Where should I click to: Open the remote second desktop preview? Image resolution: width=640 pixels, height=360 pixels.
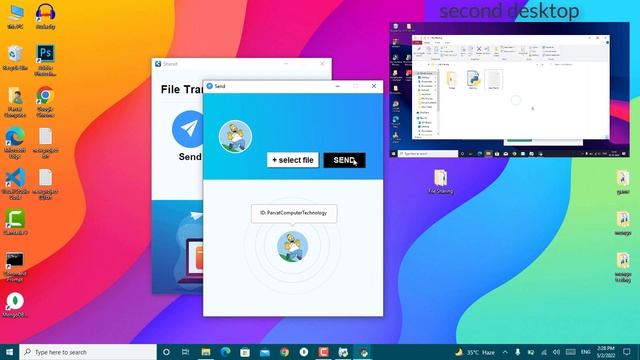coord(509,90)
